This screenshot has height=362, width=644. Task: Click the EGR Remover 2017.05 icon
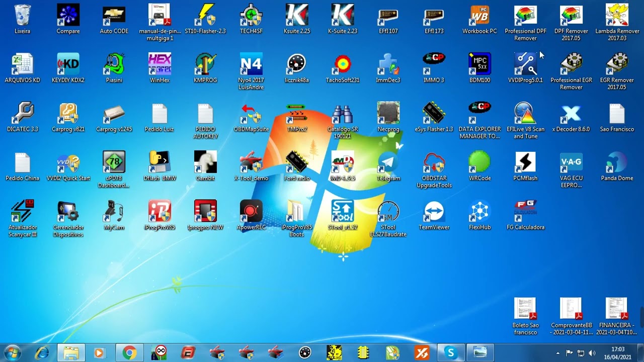pos(617,64)
